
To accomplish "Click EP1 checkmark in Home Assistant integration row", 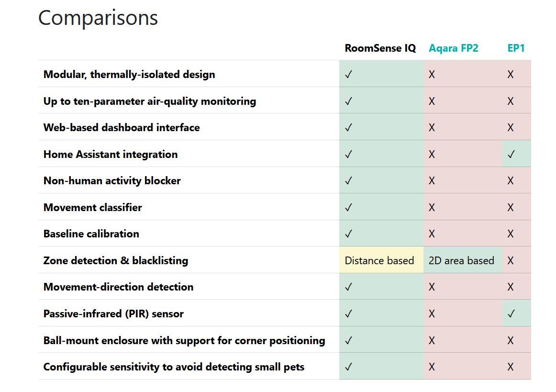I will tap(511, 154).
